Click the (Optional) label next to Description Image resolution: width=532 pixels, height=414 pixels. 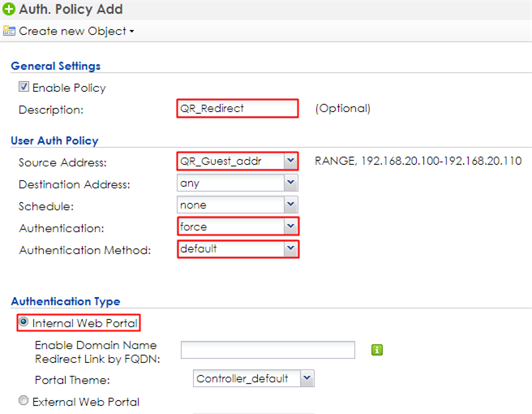point(343,108)
